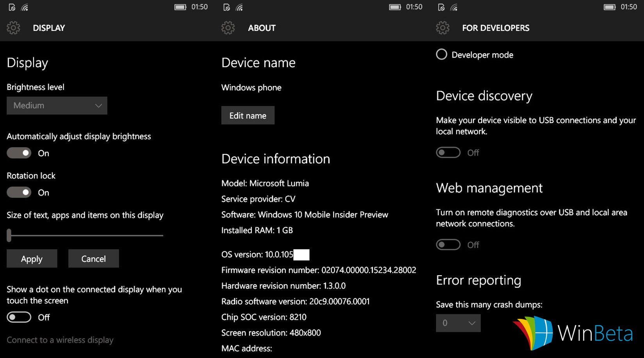
Task: Tap SIM status icon on DISPLAY screen
Action: point(12,7)
